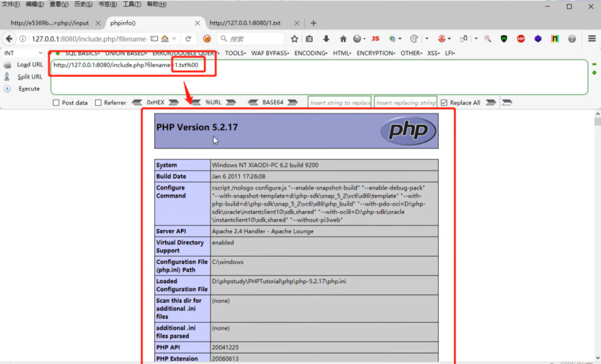Image resolution: width=601 pixels, height=364 pixels.
Task: Focus the Insert replacing string field
Action: 406,102
